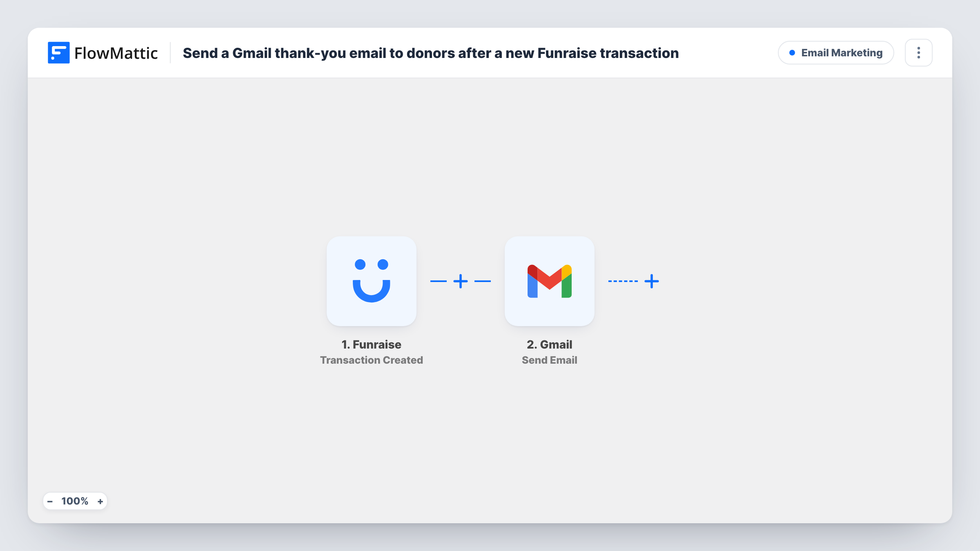The width and height of the screenshot is (980, 551).
Task: Select the '2. Gmail' step label
Action: [x=550, y=344]
